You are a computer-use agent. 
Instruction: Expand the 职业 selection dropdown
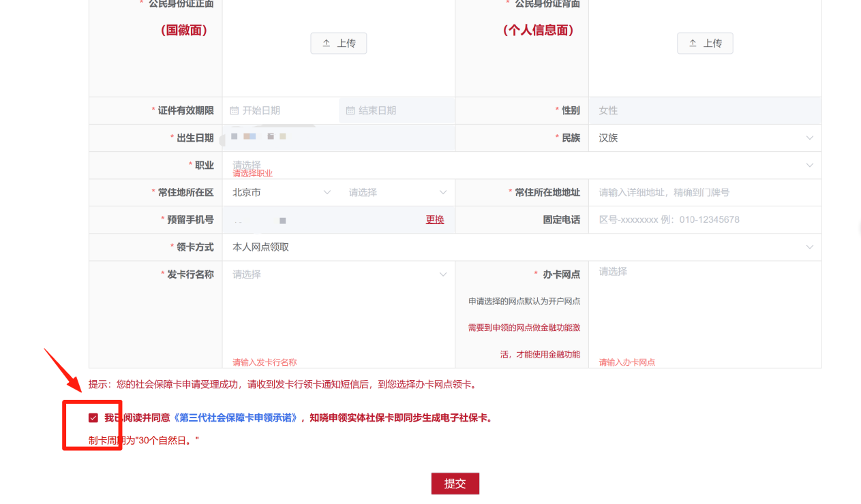(x=810, y=165)
